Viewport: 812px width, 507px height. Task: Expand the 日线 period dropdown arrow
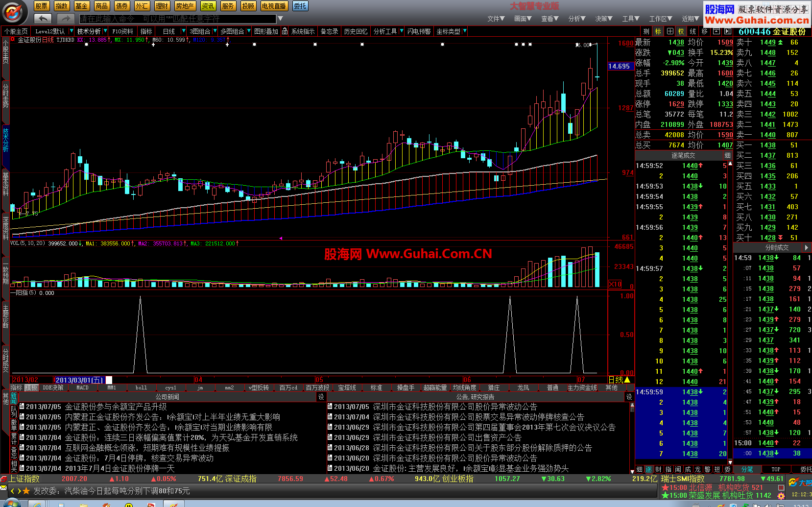coord(184,31)
